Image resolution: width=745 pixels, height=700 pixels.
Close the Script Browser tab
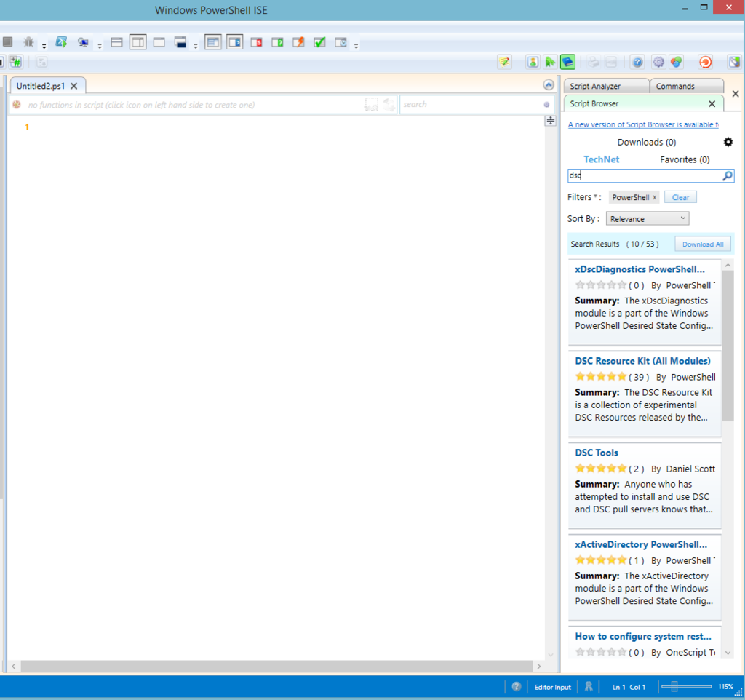712,103
